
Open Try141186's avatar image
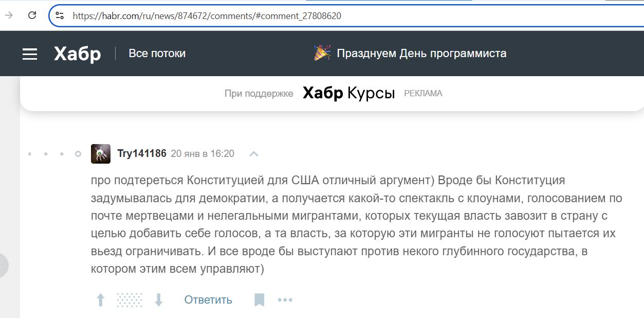(x=101, y=154)
